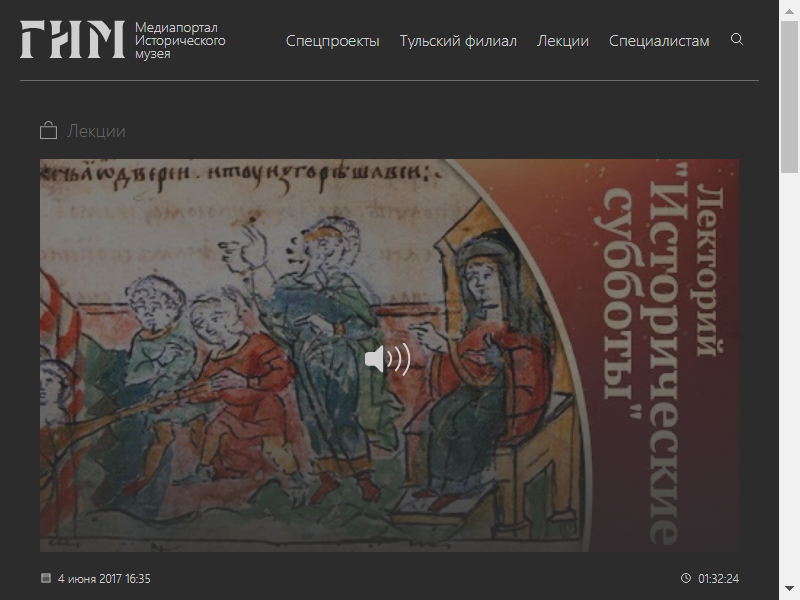Click the ГИМ museum logo
800x600 pixels.
tap(72, 40)
